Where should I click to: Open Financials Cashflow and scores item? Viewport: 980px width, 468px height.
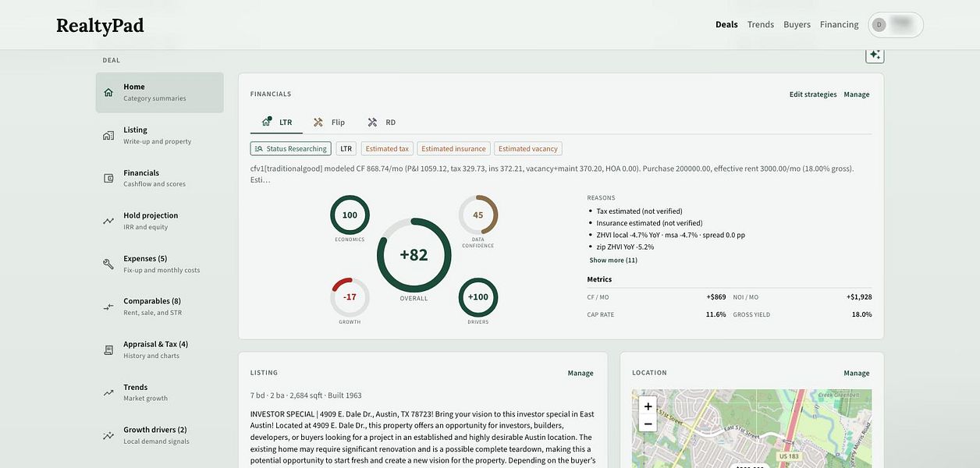tap(160, 178)
